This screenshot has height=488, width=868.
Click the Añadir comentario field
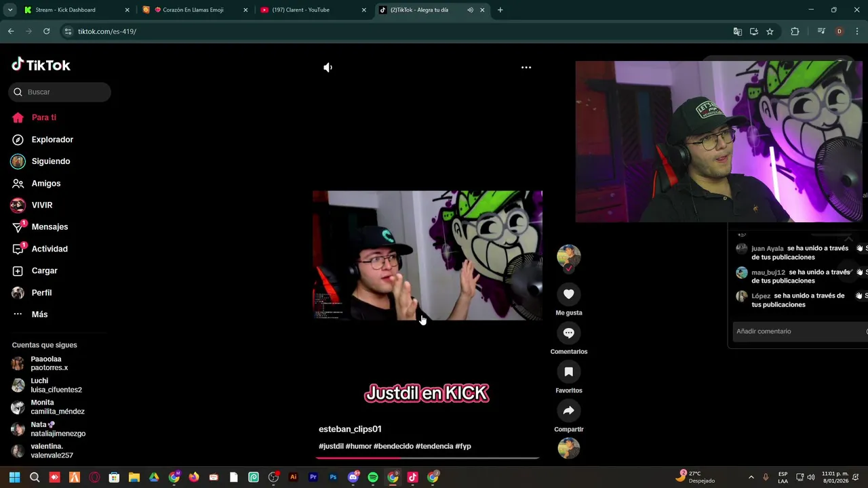(x=800, y=331)
